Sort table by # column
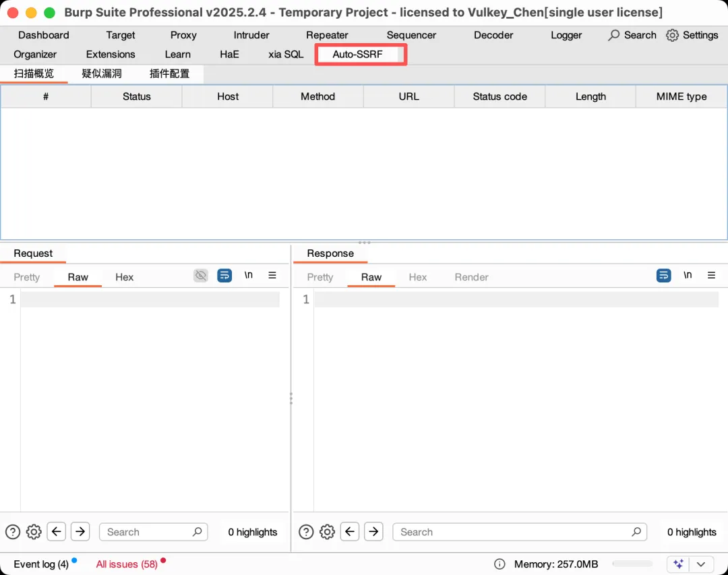728x575 pixels. click(x=46, y=96)
